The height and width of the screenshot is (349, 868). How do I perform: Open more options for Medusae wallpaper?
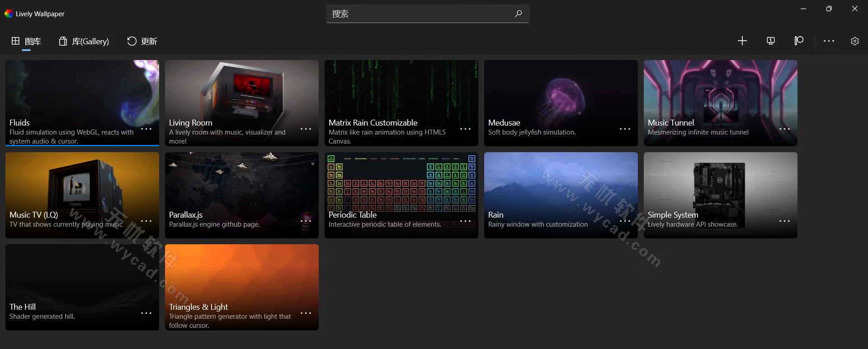tap(625, 129)
